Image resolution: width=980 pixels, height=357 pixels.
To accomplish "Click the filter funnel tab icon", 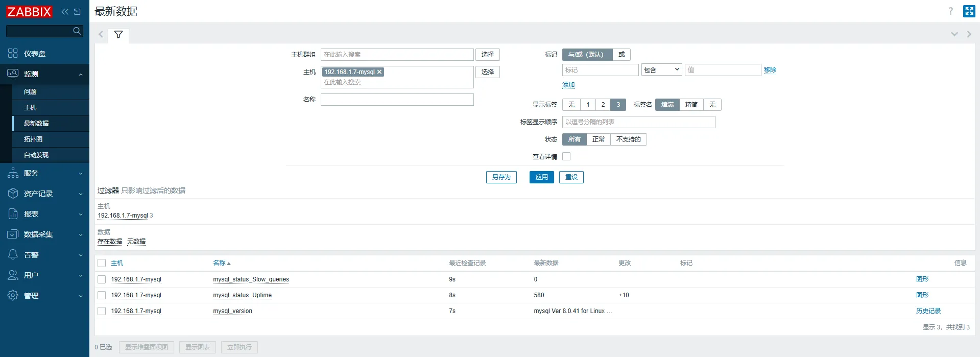I will 118,35.
